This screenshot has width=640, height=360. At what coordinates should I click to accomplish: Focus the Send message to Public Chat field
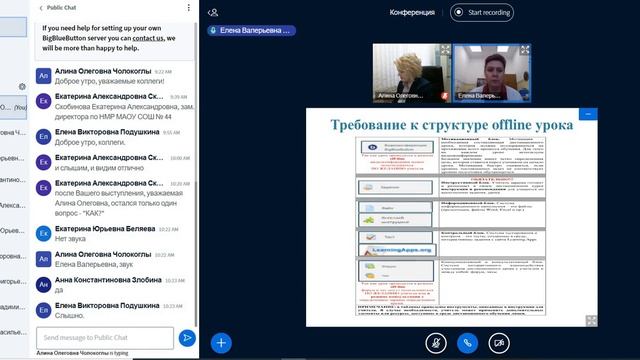point(105,338)
